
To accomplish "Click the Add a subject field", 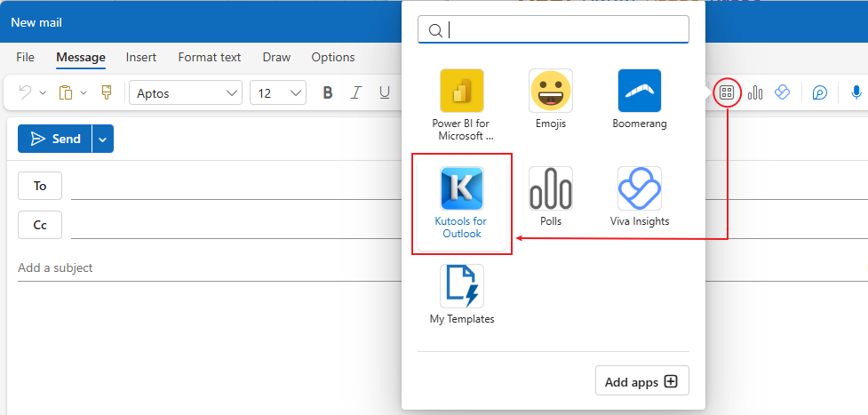I will [211, 267].
